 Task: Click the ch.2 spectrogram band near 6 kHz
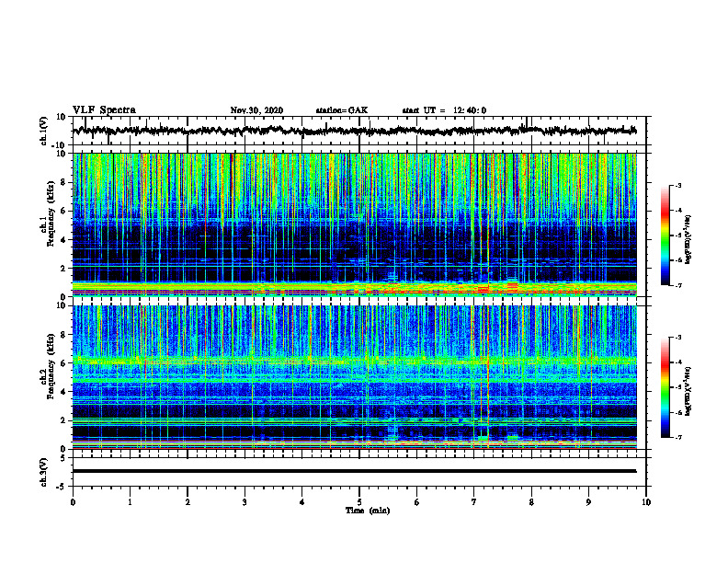tap(355, 361)
